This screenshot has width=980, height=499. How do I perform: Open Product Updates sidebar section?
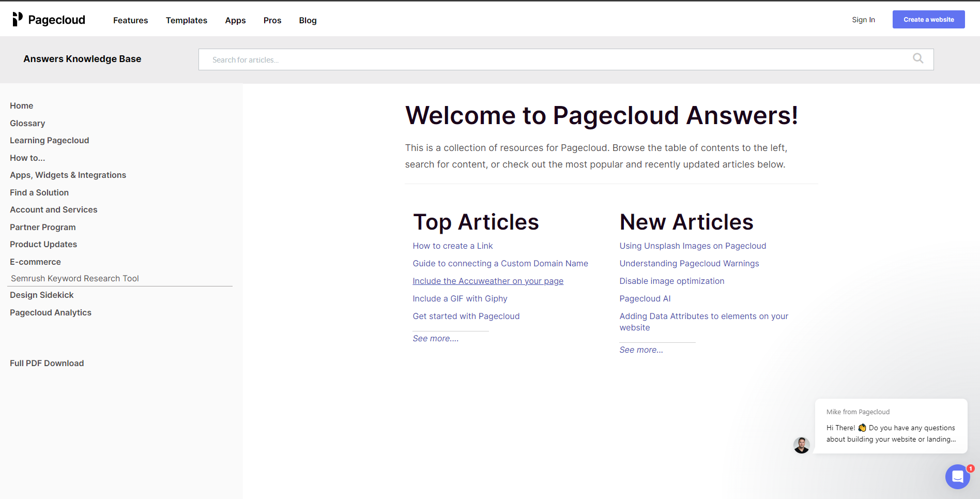(x=43, y=244)
